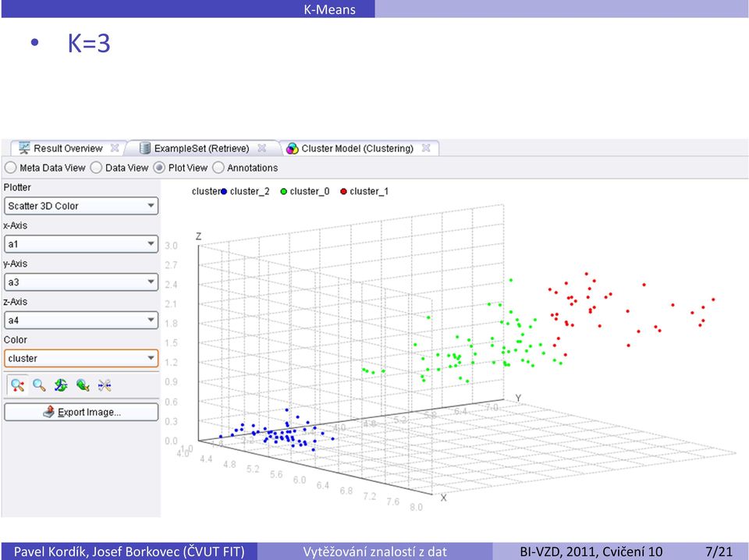The height and width of the screenshot is (560, 749).
Task: Open the z-Axis a4 dropdown
Action: coord(81,320)
